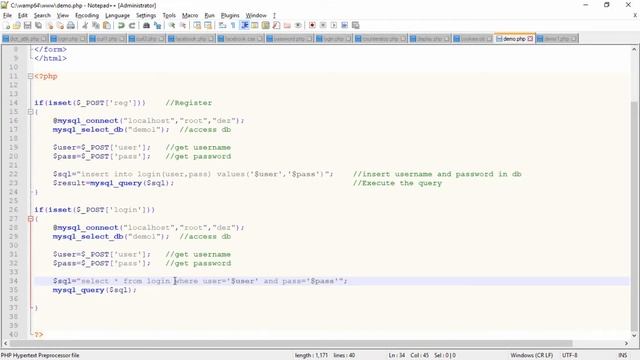
Task: Click the Copy toolbar icon
Action: tap(96, 25)
